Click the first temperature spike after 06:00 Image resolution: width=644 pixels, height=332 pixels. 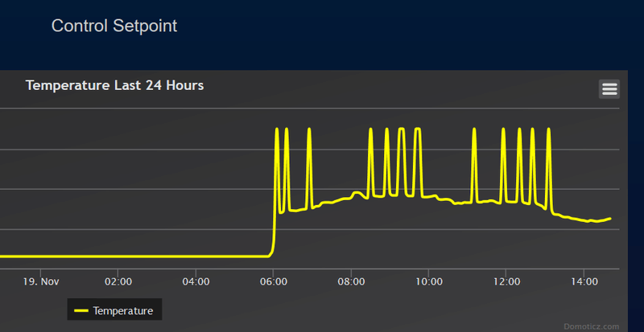click(277, 129)
